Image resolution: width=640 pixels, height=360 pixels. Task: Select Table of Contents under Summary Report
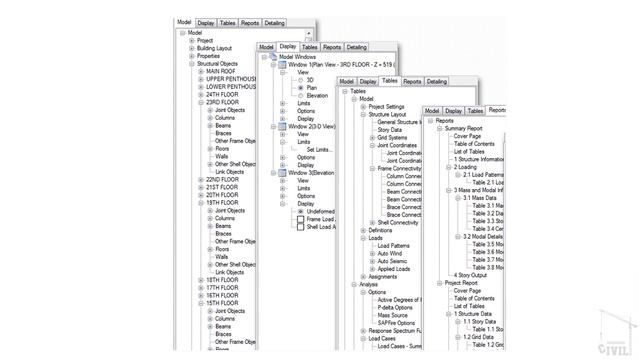click(x=474, y=144)
